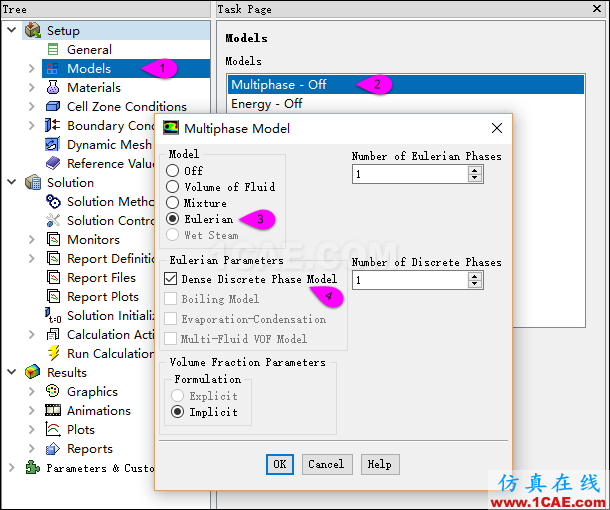This screenshot has height=510, width=610.
Task: Open the Plots tree item
Action: (x=81, y=429)
